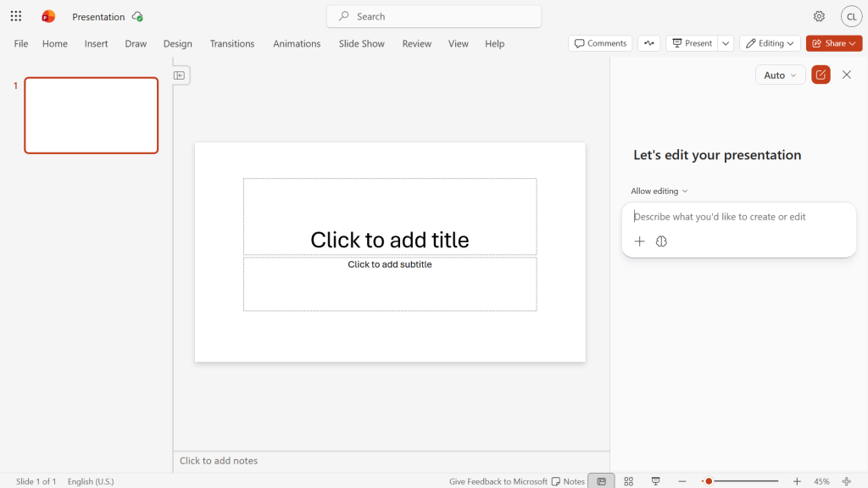The height and width of the screenshot is (488, 868).
Task: Zoom out with the minus button
Action: [x=682, y=481]
